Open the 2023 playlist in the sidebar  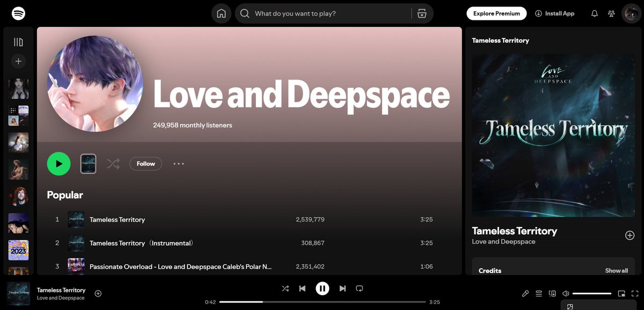[18, 250]
